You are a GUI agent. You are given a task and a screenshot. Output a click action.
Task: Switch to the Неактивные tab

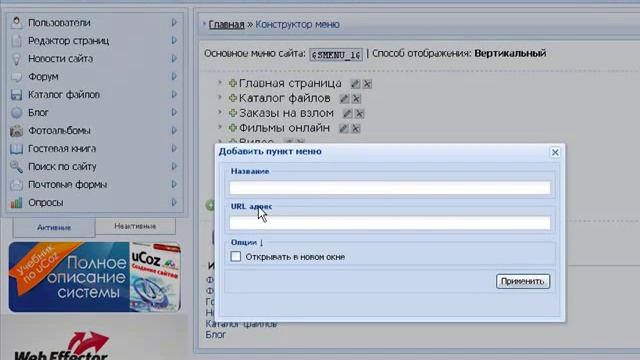135,226
